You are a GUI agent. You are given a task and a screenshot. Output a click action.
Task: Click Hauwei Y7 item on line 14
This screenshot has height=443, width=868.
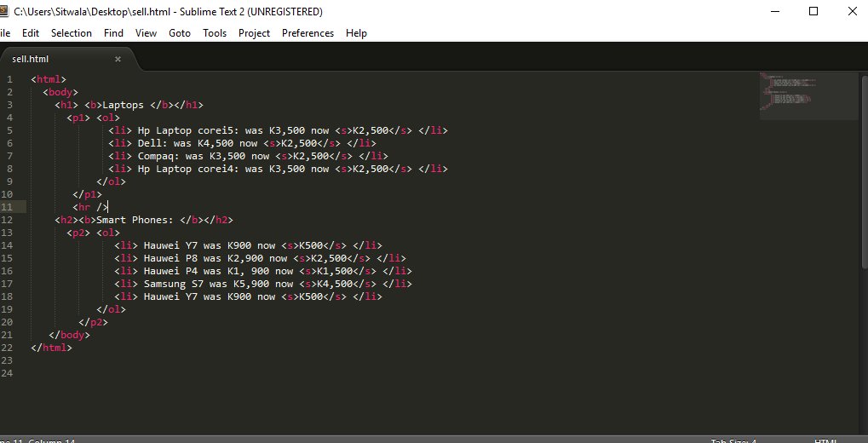(x=248, y=245)
